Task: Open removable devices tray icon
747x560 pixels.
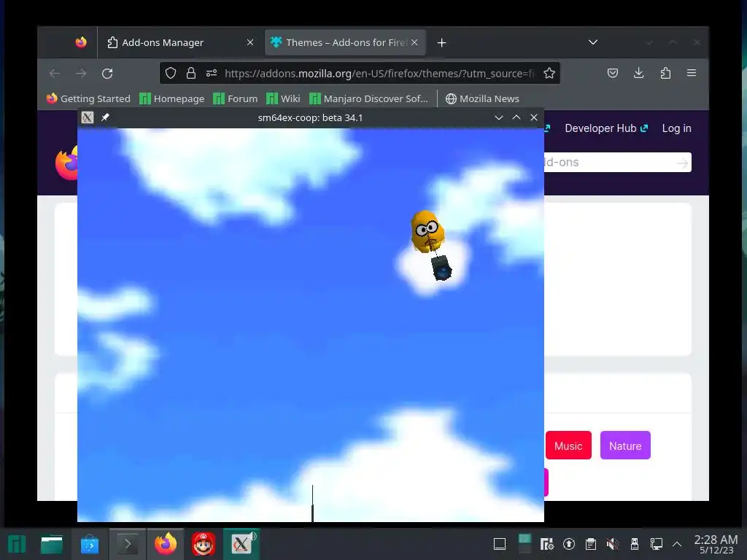Action: [634, 544]
